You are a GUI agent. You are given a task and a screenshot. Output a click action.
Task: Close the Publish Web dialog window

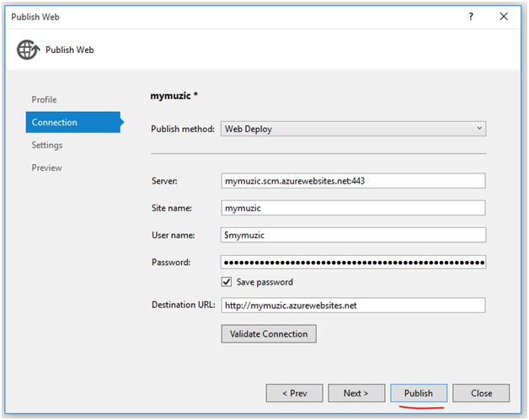tap(503, 17)
